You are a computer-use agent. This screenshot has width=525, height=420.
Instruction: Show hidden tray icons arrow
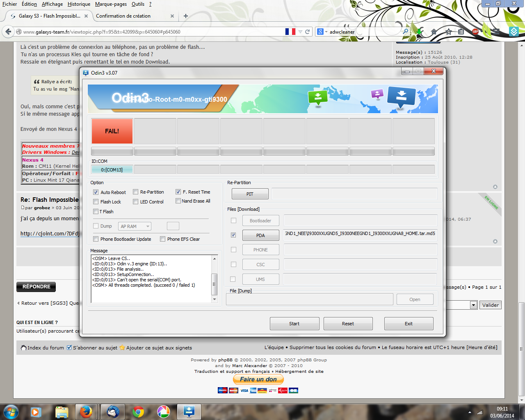click(470, 412)
